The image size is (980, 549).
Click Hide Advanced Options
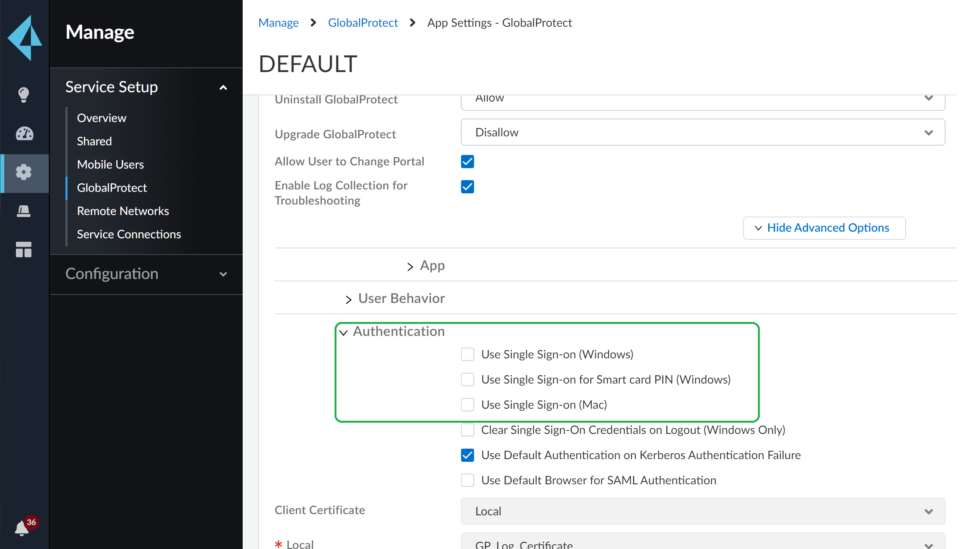[x=824, y=228]
